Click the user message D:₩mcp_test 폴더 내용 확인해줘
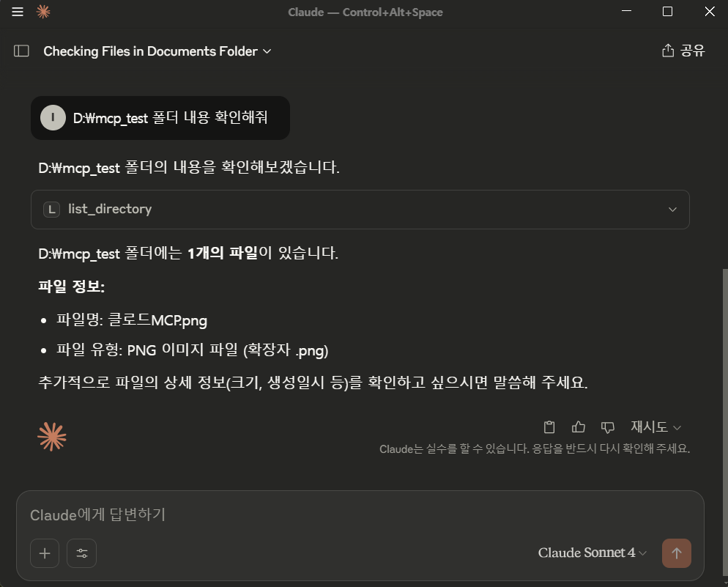 (170, 117)
